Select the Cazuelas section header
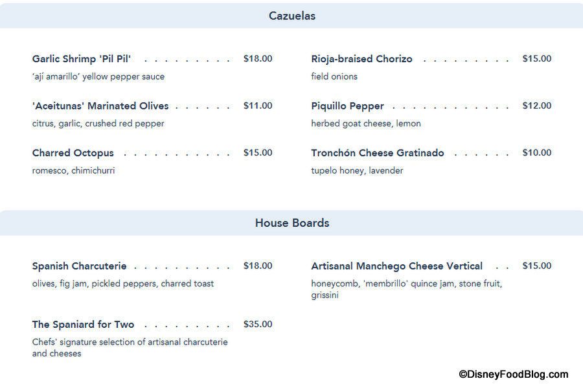583x392 pixels. 292,16
